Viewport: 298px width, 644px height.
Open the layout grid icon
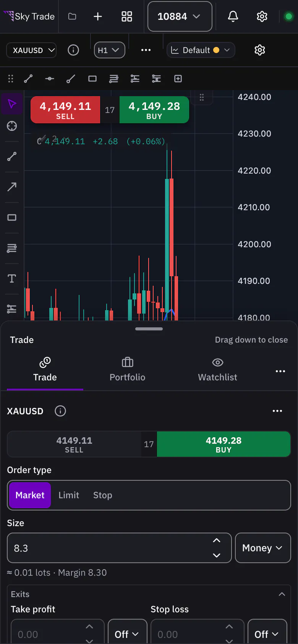127,16
